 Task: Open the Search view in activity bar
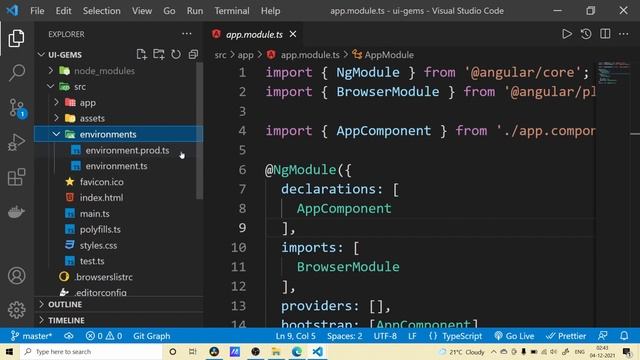pyautogui.click(x=16, y=73)
